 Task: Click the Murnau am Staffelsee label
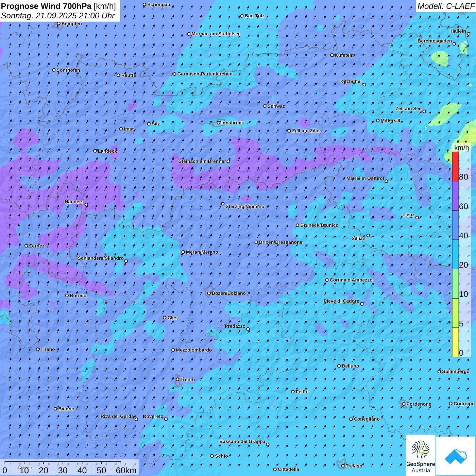click(216, 34)
